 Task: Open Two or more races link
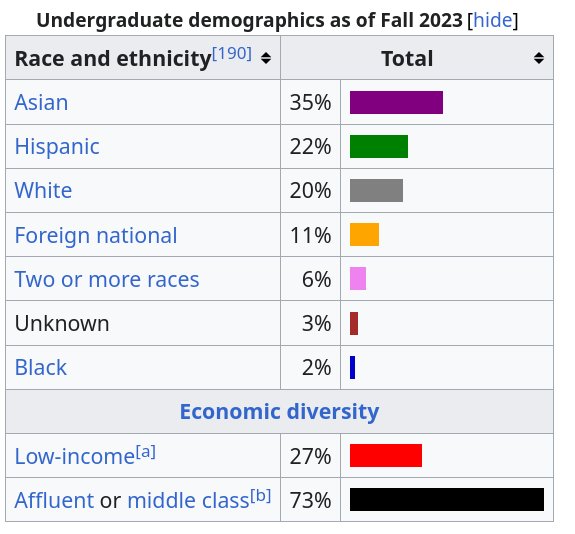[107, 279]
